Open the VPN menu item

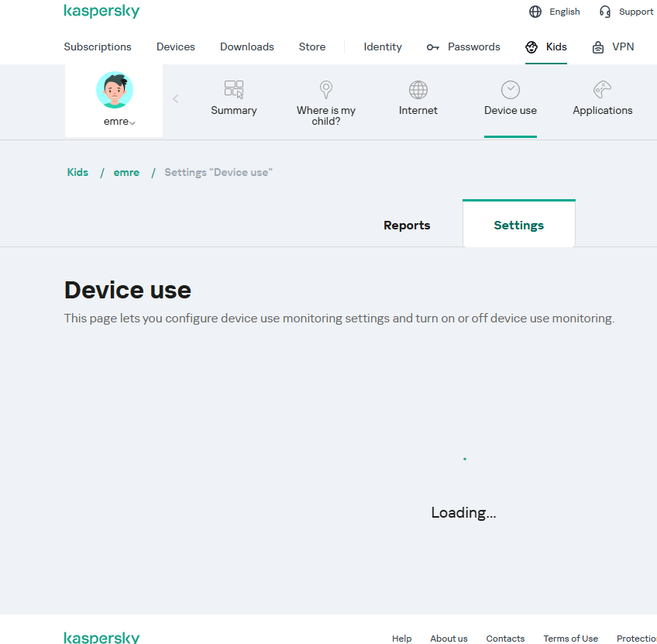pos(623,47)
